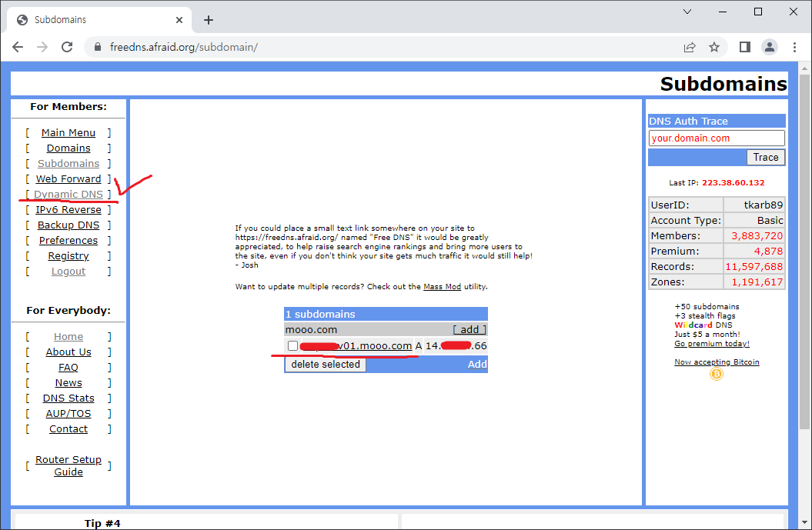Go to Backup DNS
The image size is (812, 530).
69,225
